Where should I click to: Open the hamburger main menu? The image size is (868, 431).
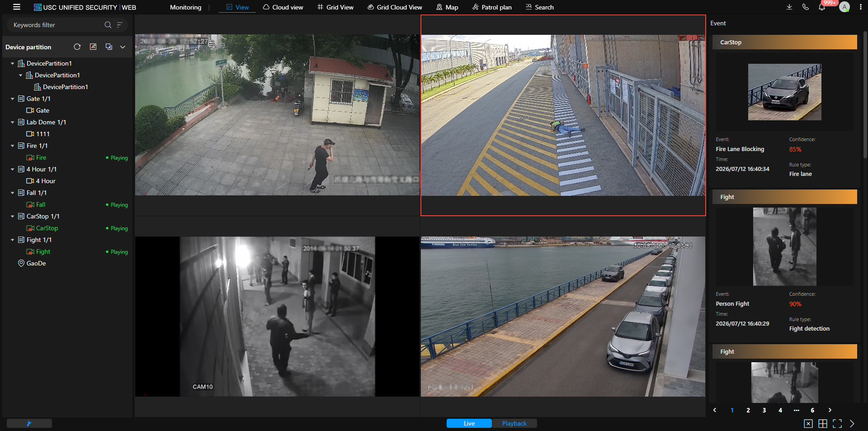(x=17, y=7)
